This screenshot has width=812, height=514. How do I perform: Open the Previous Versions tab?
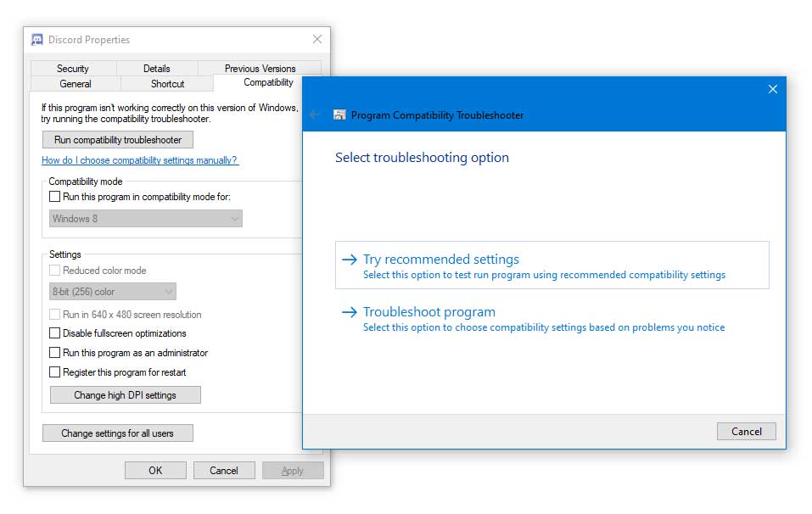coord(260,69)
